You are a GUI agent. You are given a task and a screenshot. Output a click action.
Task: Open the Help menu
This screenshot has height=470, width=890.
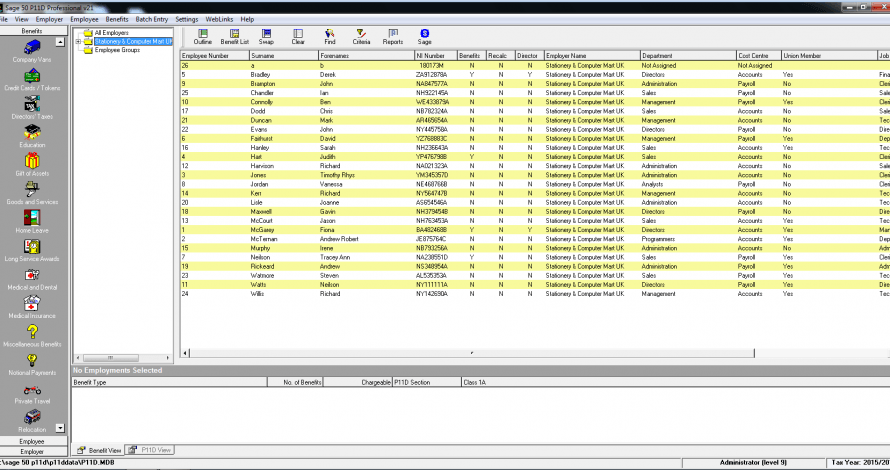click(x=247, y=19)
